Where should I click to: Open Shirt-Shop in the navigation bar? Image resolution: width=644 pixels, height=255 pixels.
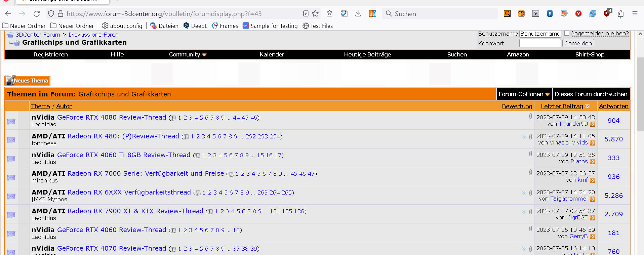(590, 54)
